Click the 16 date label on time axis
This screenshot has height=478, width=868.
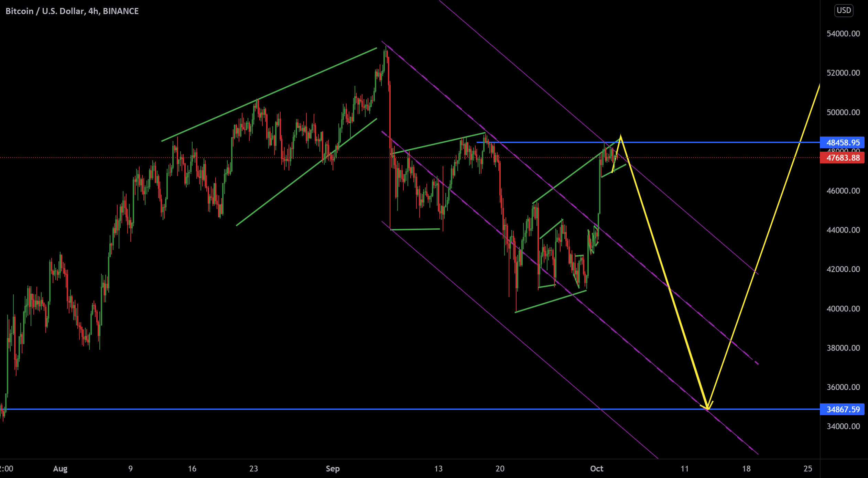point(192,469)
